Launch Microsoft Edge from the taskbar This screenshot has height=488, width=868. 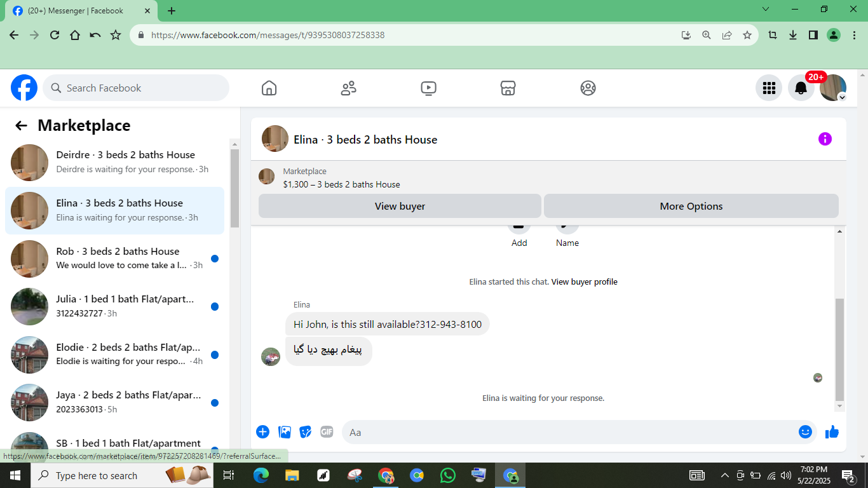pyautogui.click(x=261, y=475)
